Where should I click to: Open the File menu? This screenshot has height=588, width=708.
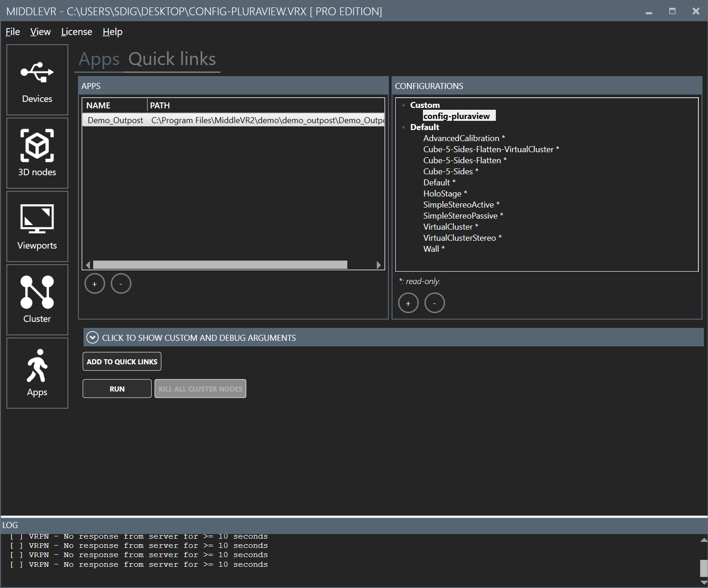[12, 32]
